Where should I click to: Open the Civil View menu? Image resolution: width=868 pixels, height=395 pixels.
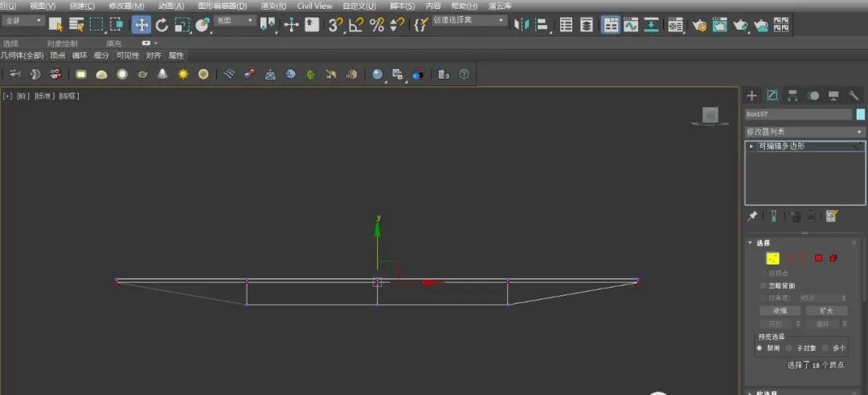click(x=314, y=6)
